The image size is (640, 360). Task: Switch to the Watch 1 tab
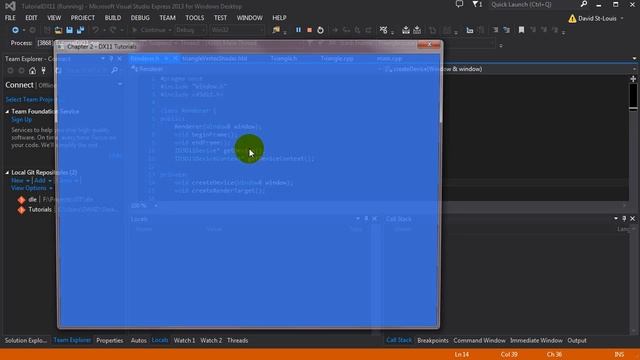184,340
